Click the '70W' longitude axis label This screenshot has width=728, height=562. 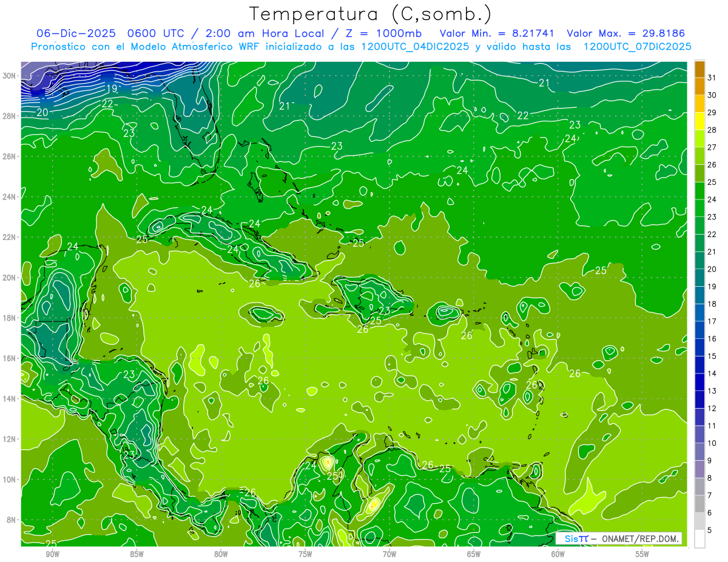(x=389, y=554)
